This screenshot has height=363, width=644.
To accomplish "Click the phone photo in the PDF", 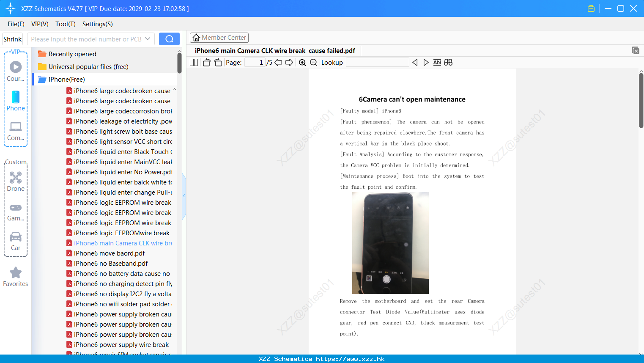I will [390, 243].
